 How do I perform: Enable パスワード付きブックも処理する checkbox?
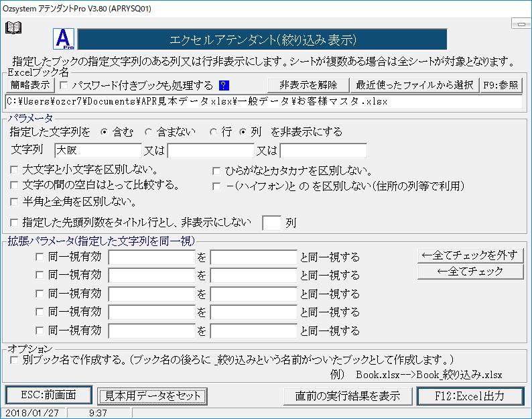coord(64,85)
